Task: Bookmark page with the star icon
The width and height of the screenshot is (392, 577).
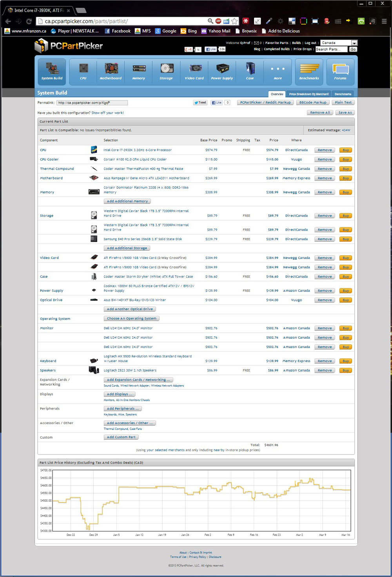Action: click(x=234, y=21)
